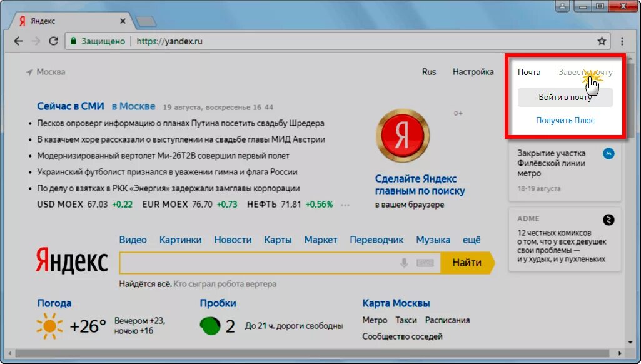641x364 pixels.
Task: Open news about казачьем хоре
Action: click(181, 139)
